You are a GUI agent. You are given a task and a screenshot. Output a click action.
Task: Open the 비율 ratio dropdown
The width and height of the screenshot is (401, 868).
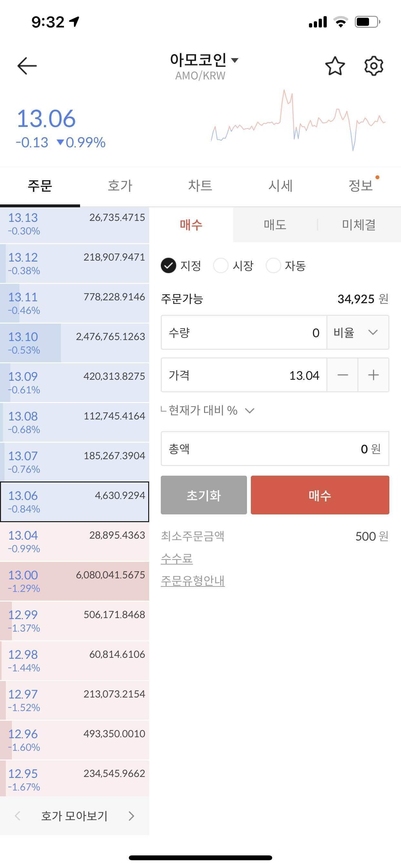pyautogui.click(x=358, y=333)
